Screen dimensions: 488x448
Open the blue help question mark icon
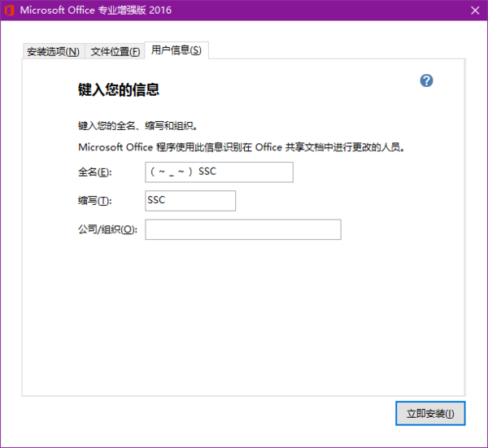426,80
